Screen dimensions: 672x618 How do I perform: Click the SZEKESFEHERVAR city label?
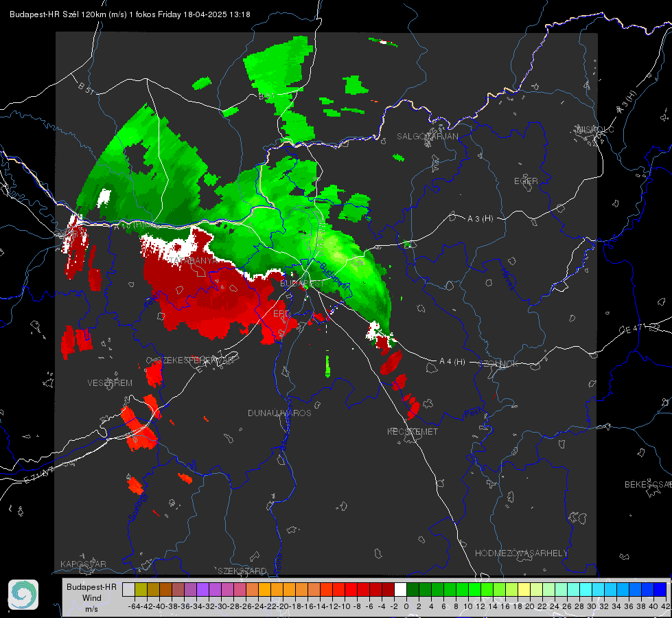point(197,360)
